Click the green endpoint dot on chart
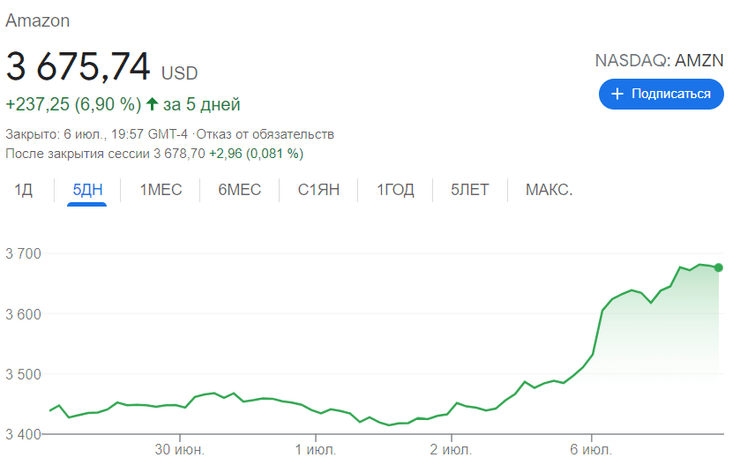The image size is (740, 474). [718, 268]
